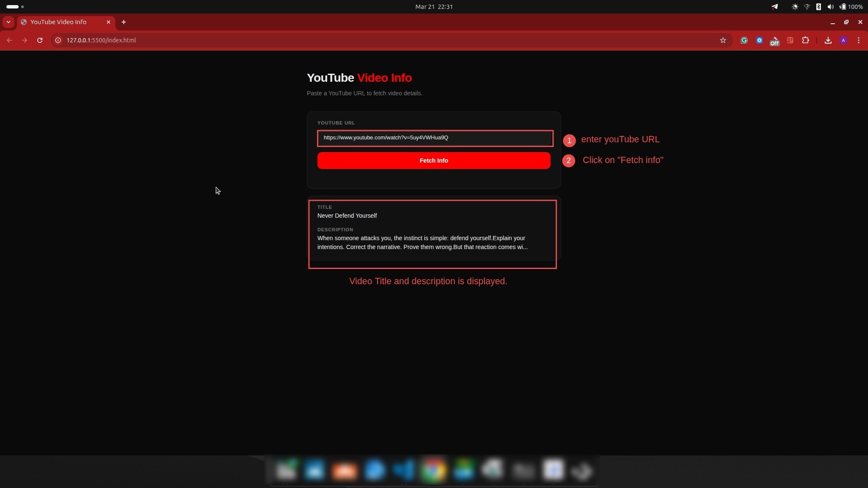Open the red square extension icon

[x=790, y=40]
